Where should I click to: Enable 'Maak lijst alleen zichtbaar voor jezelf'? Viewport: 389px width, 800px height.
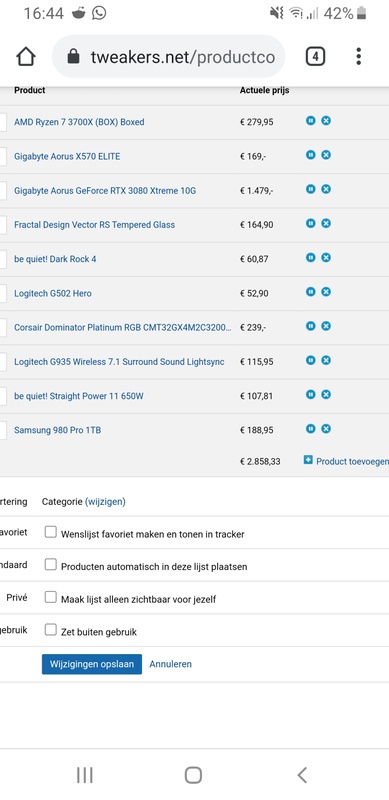[50, 597]
